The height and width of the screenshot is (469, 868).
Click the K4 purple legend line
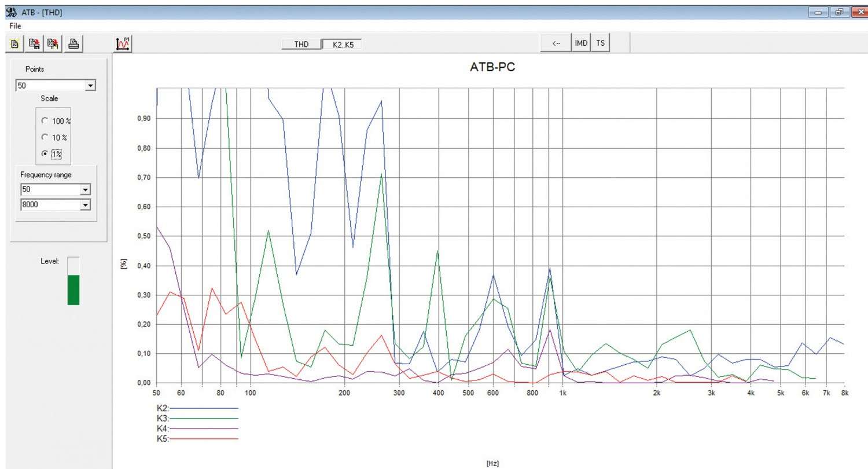[x=203, y=429]
